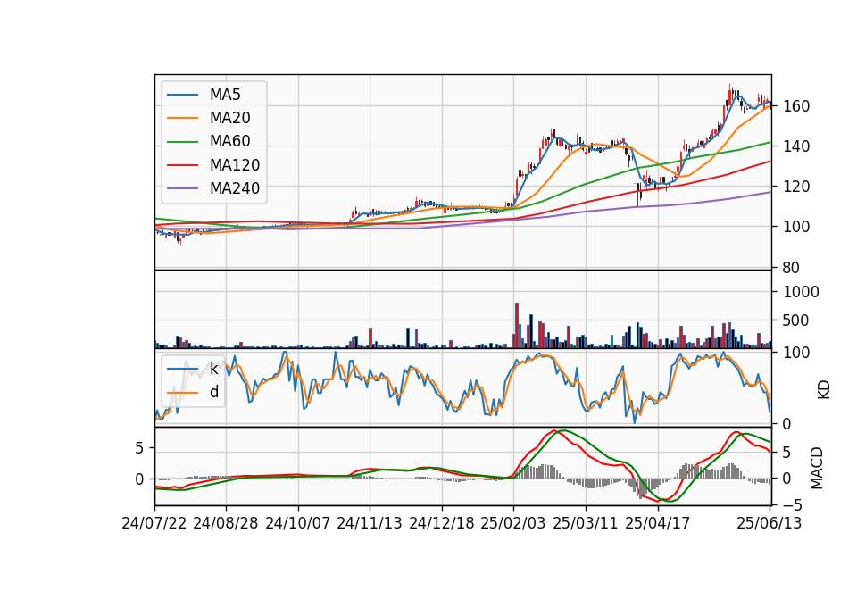Click the 120 price axis label
This screenshot has width=857, height=616.
tap(796, 187)
